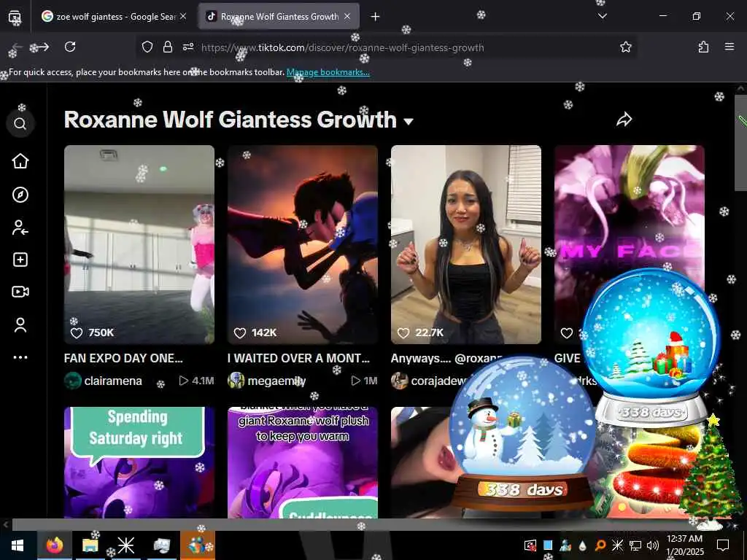Open the Explore compass icon

pos(20,194)
